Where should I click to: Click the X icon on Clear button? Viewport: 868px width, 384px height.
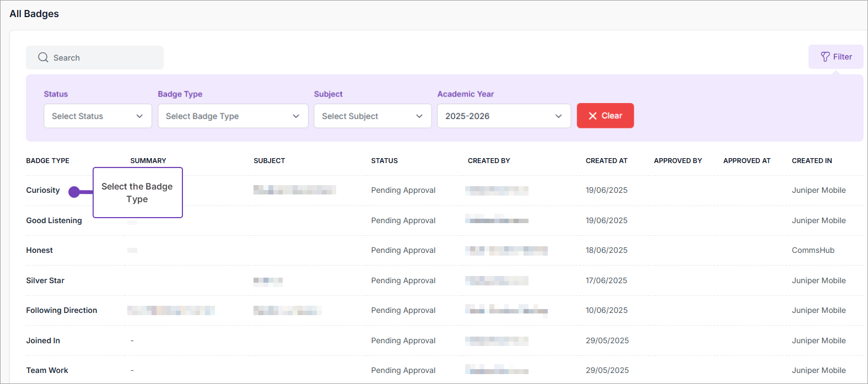tap(593, 116)
